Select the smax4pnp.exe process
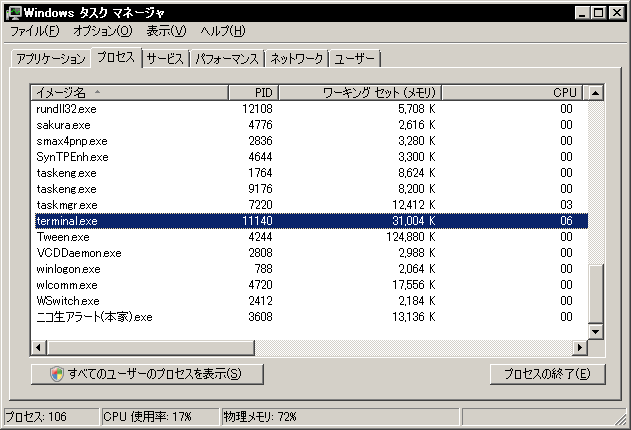This screenshot has width=631, height=430. coord(311,141)
